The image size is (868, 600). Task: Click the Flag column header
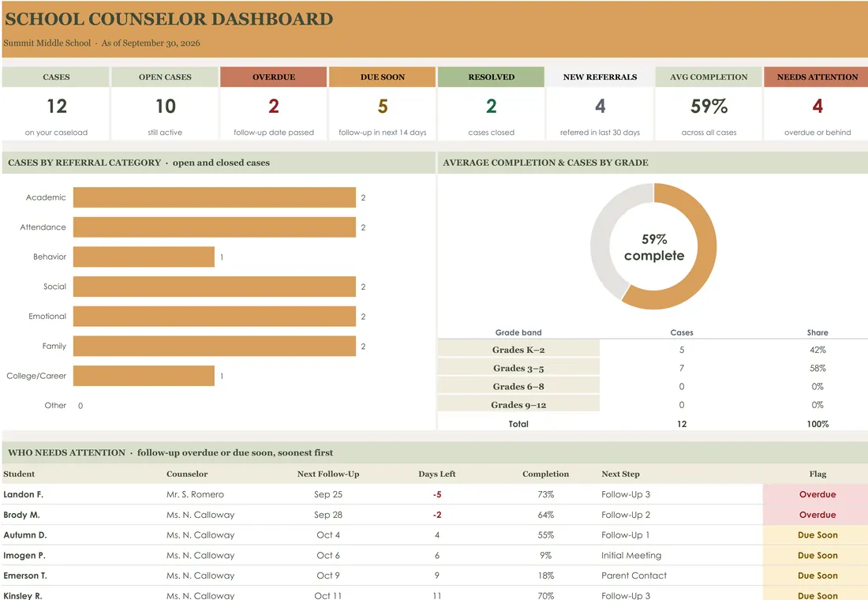(817, 474)
